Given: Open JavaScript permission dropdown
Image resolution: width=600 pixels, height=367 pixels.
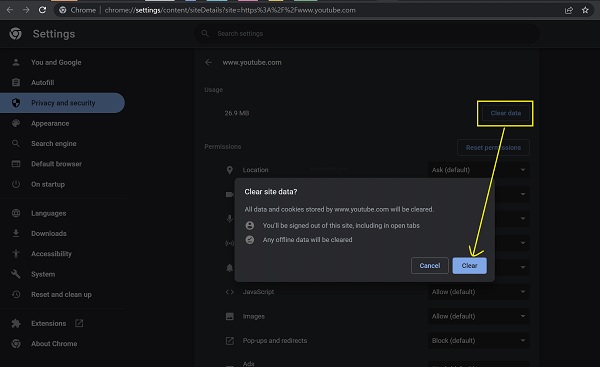Looking at the screenshot, I should (478, 292).
